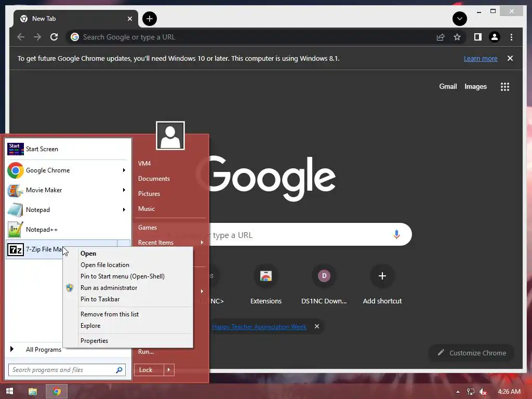This screenshot has width=532, height=399.
Task: Click the network tray icon
Action: 471,392
